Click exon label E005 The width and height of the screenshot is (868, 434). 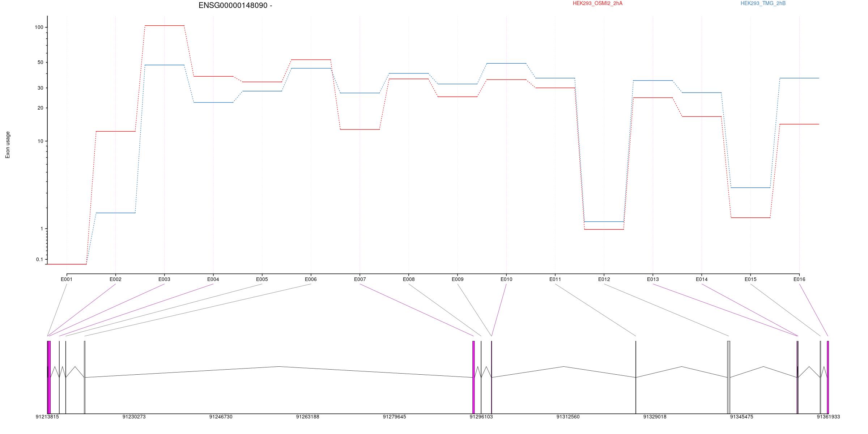tap(262, 279)
